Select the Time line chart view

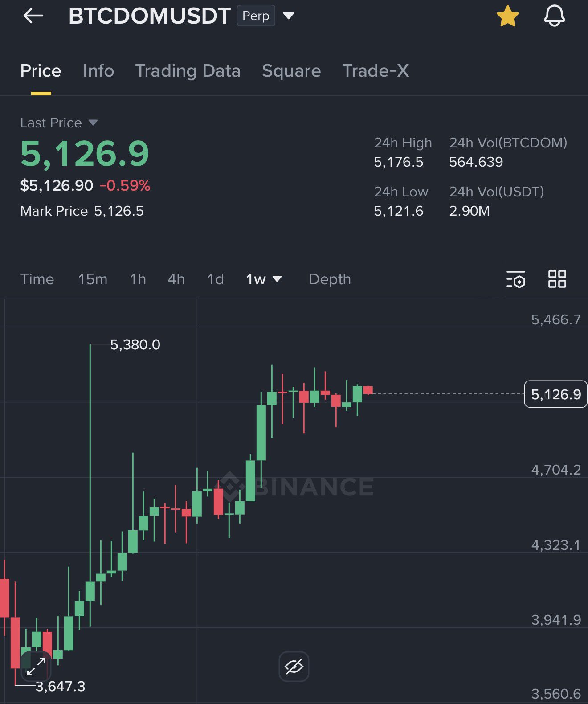click(x=37, y=279)
